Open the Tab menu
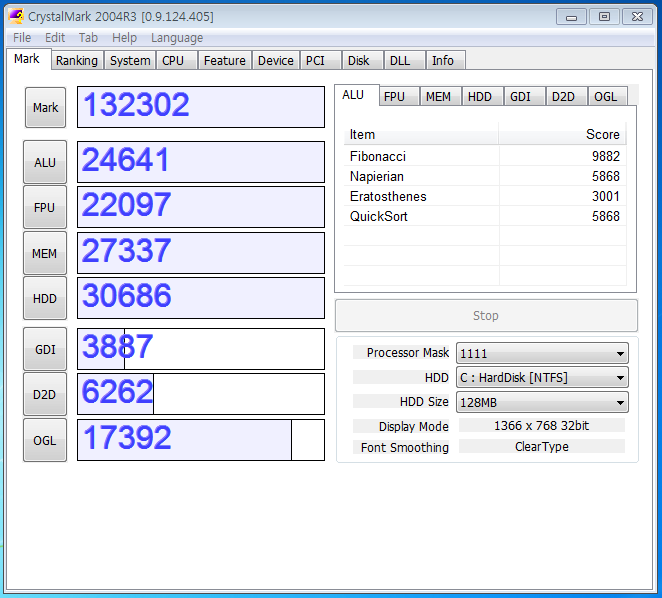 point(88,38)
